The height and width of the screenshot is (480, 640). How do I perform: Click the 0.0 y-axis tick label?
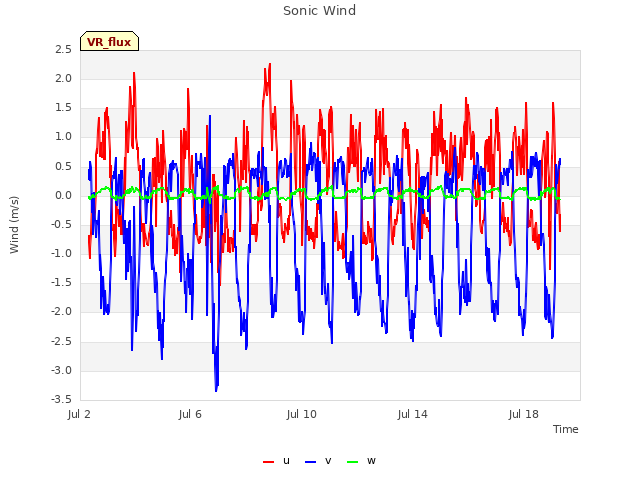click(x=64, y=196)
